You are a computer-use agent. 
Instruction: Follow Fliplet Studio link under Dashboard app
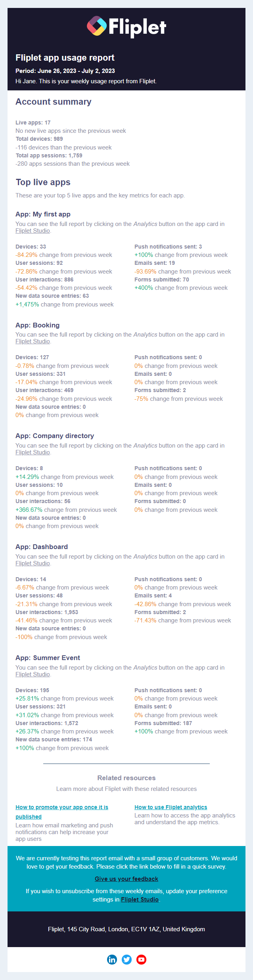33,563
